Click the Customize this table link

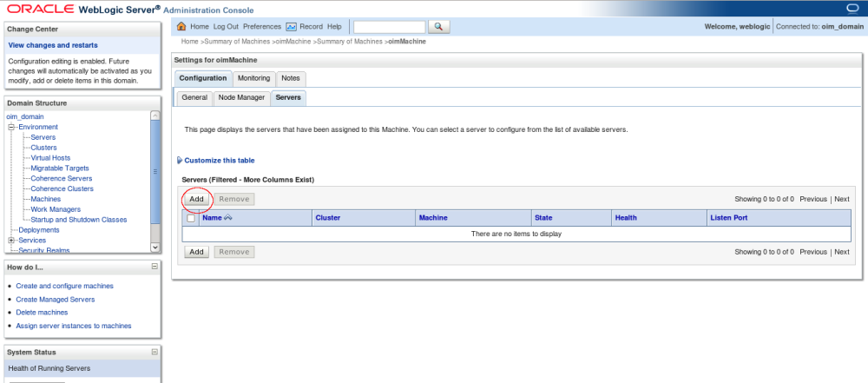[220, 160]
